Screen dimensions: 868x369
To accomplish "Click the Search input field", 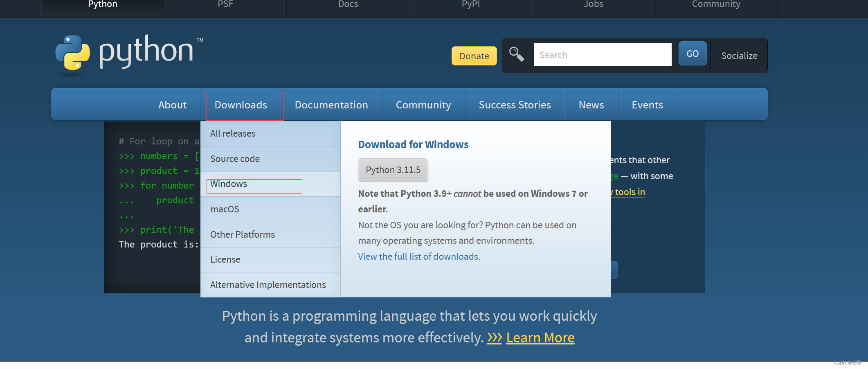I will 603,54.
